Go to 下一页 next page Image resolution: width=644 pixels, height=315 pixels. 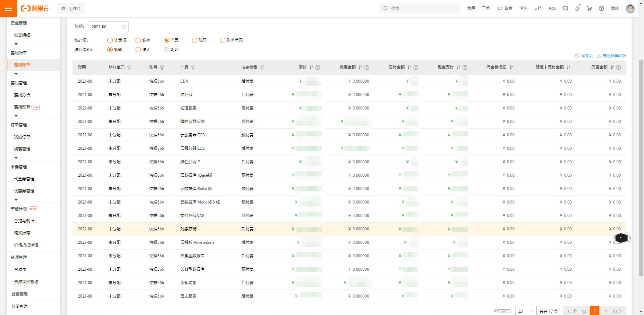[613, 311]
